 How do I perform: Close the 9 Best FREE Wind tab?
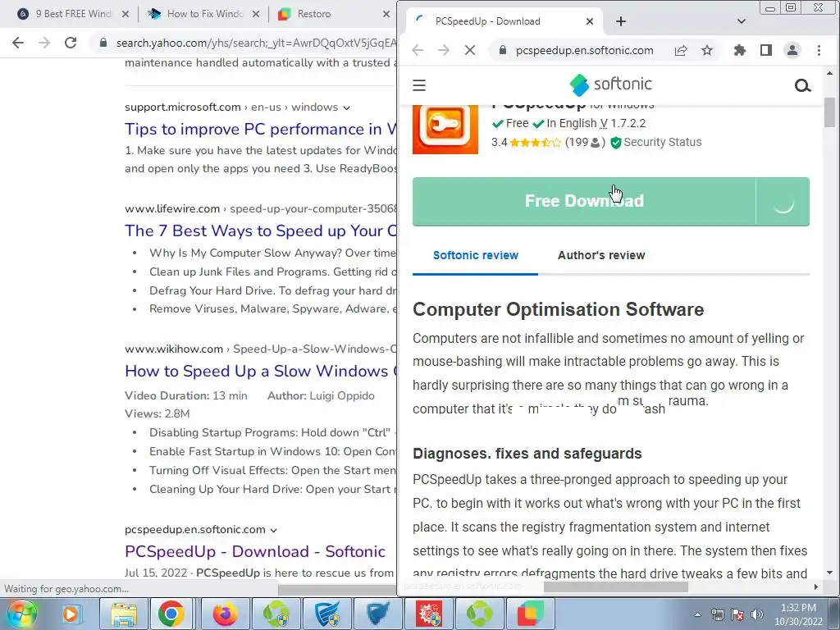coord(126,14)
